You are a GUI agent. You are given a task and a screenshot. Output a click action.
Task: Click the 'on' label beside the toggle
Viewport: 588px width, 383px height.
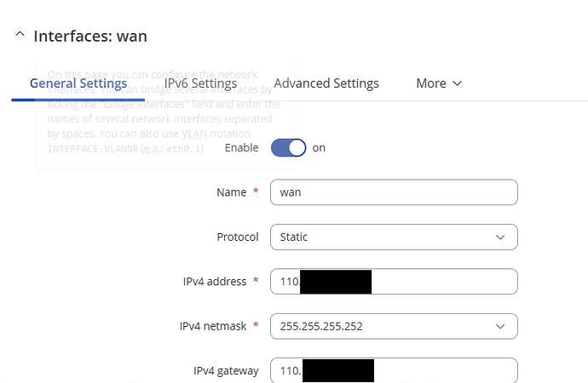319,148
